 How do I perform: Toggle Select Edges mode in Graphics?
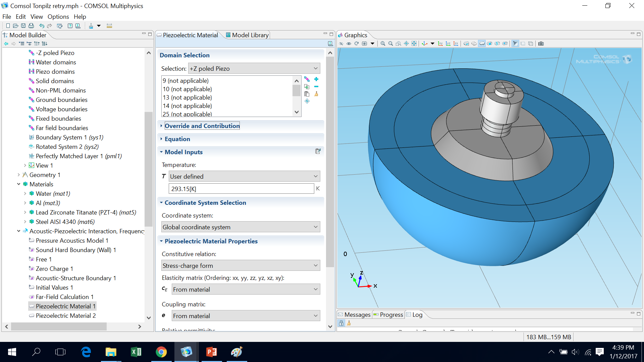click(x=497, y=44)
